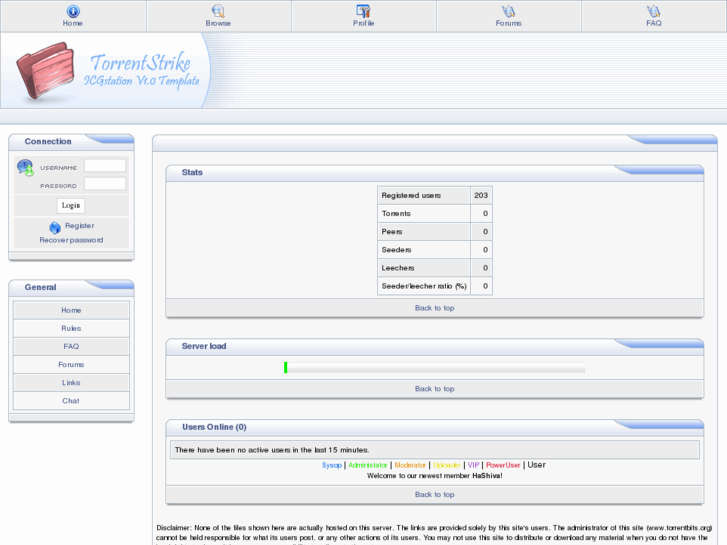Select Rules in General sidebar menu
The image size is (727, 545).
(71, 328)
